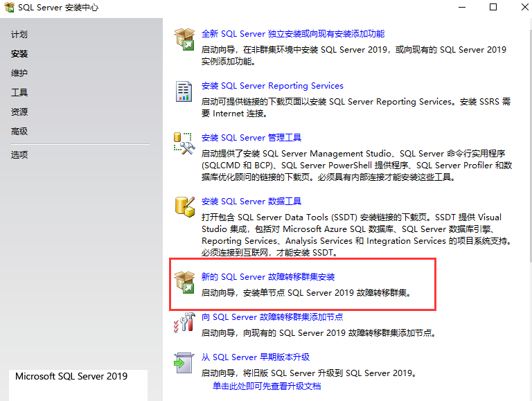Click the SQL Server title bar icon
The image size is (532, 401).
(8, 8)
